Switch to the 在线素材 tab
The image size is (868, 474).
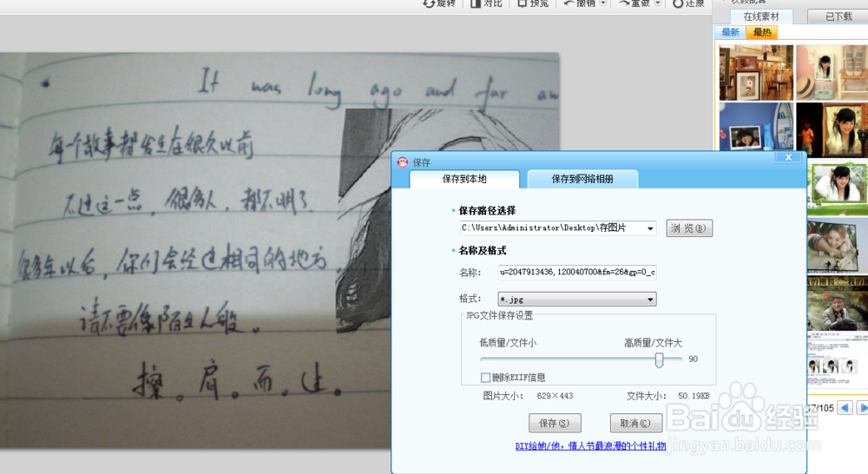click(x=761, y=16)
